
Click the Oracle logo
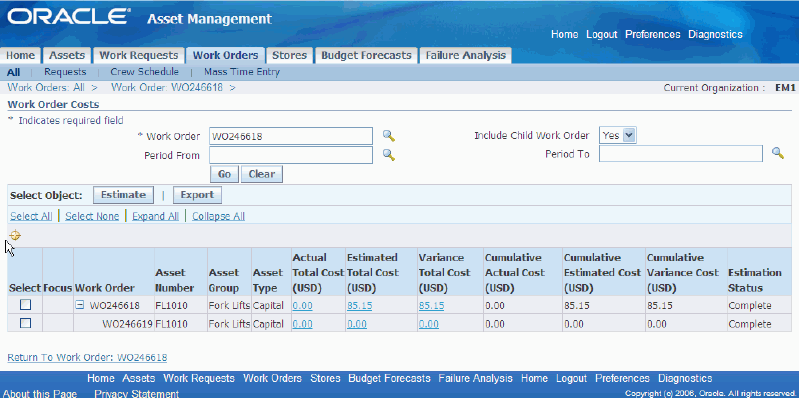point(68,17)
